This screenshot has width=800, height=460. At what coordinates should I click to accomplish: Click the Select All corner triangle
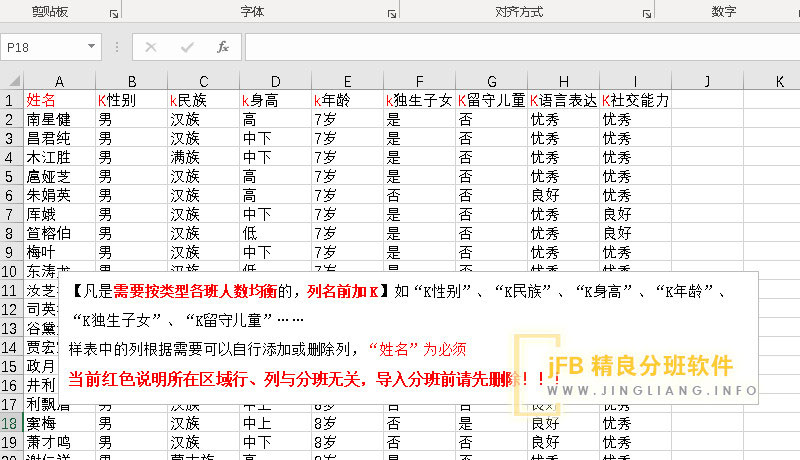click(14, 81)
